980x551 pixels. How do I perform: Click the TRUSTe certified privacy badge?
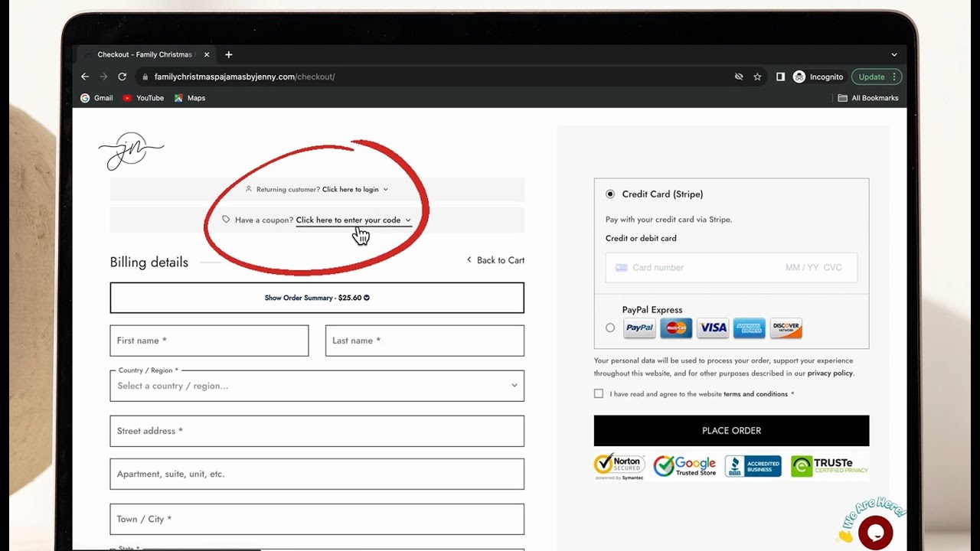coord(830,466)
